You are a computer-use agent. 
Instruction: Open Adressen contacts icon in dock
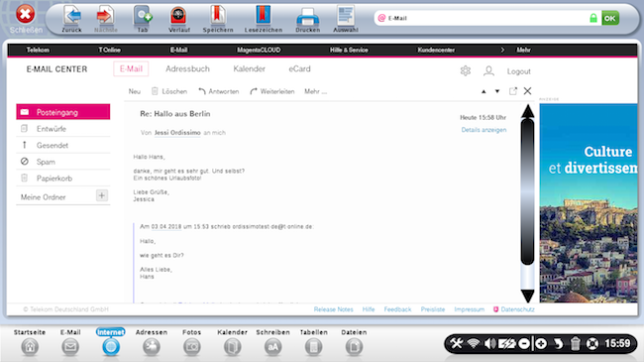pos(152,347)
